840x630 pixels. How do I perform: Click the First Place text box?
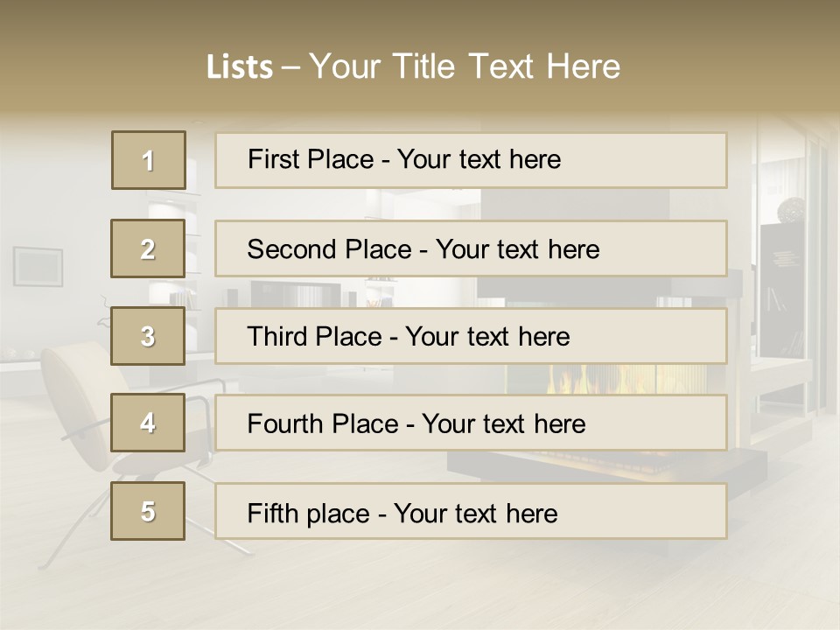click(471, 160)
